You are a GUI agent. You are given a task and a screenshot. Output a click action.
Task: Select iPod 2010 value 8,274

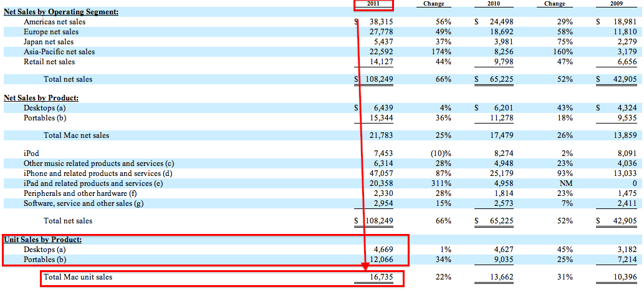502,153
